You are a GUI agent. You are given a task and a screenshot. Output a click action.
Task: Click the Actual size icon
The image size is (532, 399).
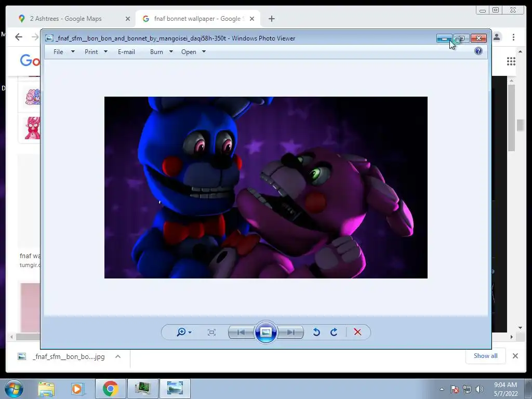click(211, 332)
